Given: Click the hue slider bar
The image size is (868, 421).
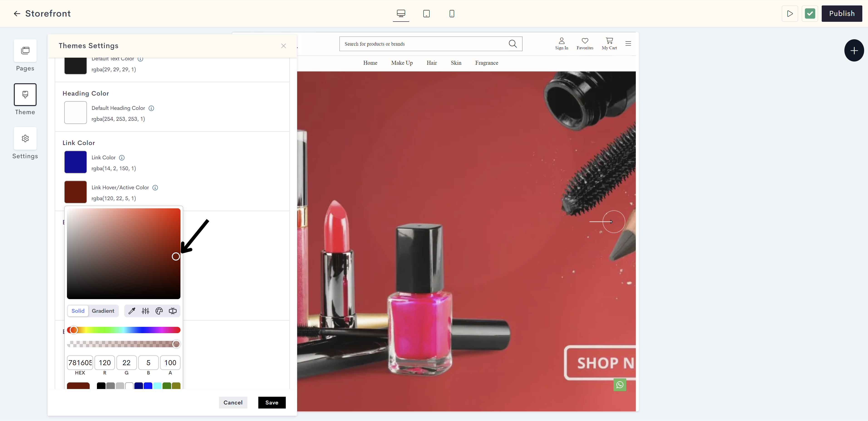Looking at the screenshot, I should click(124, 330).
